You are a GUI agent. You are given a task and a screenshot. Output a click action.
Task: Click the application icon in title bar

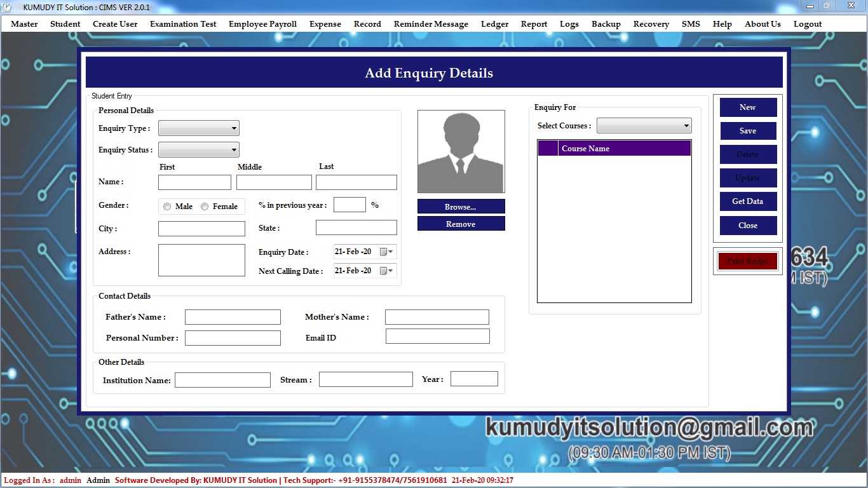[x=8, y=7]
